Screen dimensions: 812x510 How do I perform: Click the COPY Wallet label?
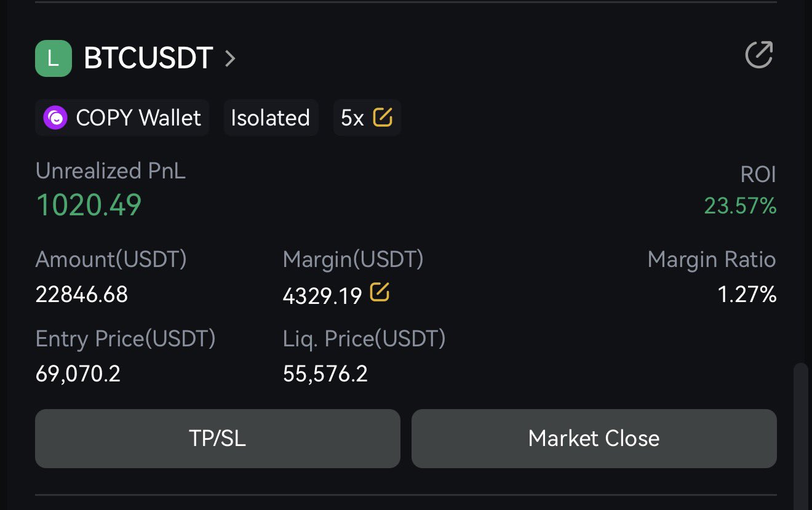138,118
